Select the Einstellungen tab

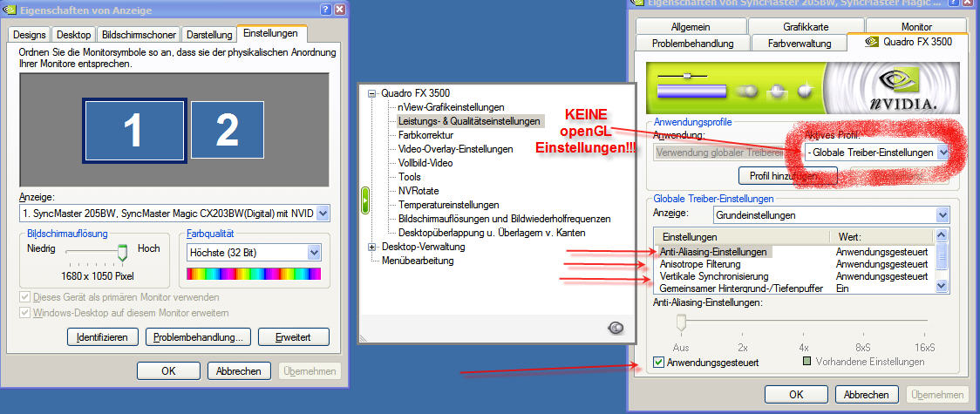[271, 33]
